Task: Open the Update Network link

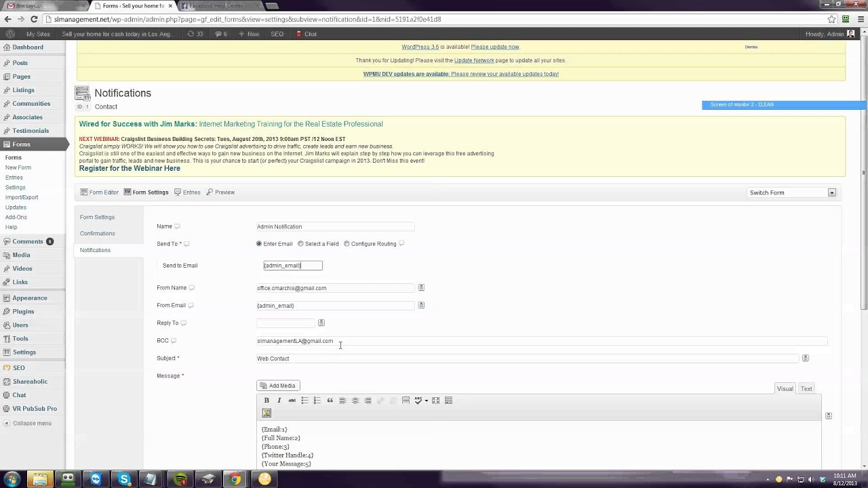Action: [x=474, y=60]
